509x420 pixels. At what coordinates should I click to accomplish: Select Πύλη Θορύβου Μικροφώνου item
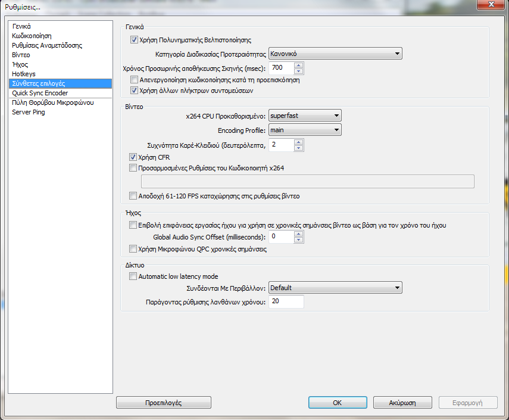point(60,102)
